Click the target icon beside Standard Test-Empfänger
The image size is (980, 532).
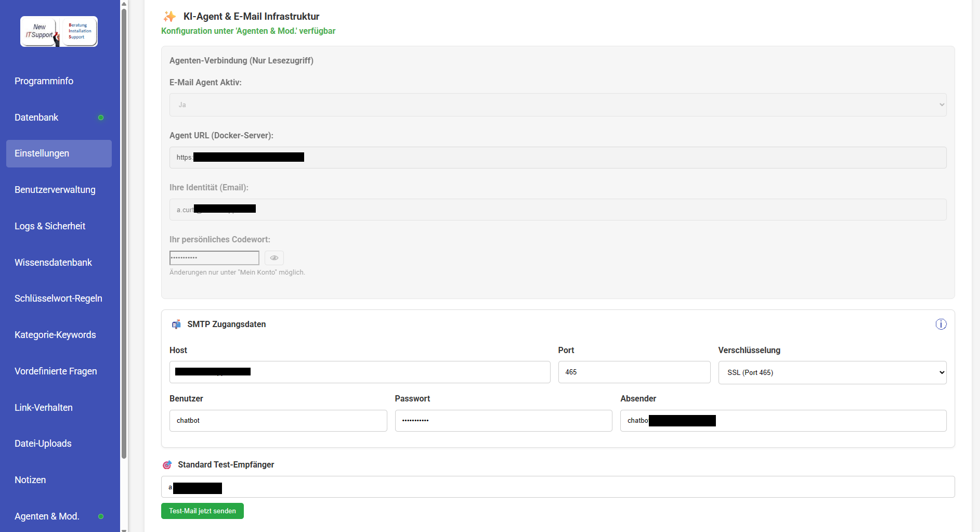(x=167, y=465)
